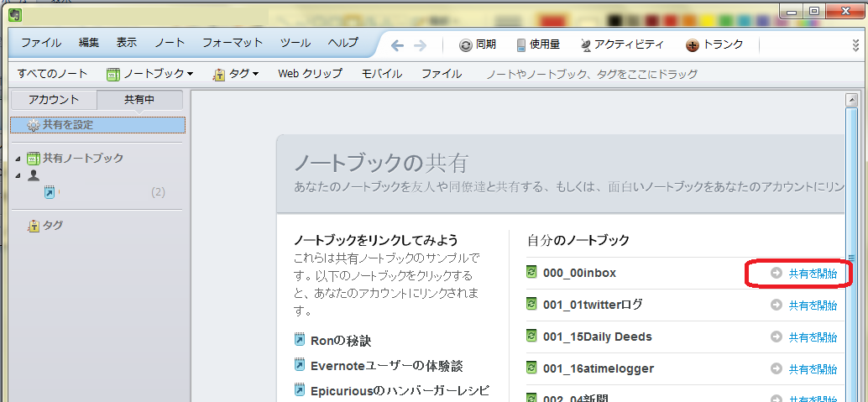Click arrow icon beside 000_00inbox 共有を開始
Image resolution: width=868 pixels, height=402 pixels.
(776, 273)
